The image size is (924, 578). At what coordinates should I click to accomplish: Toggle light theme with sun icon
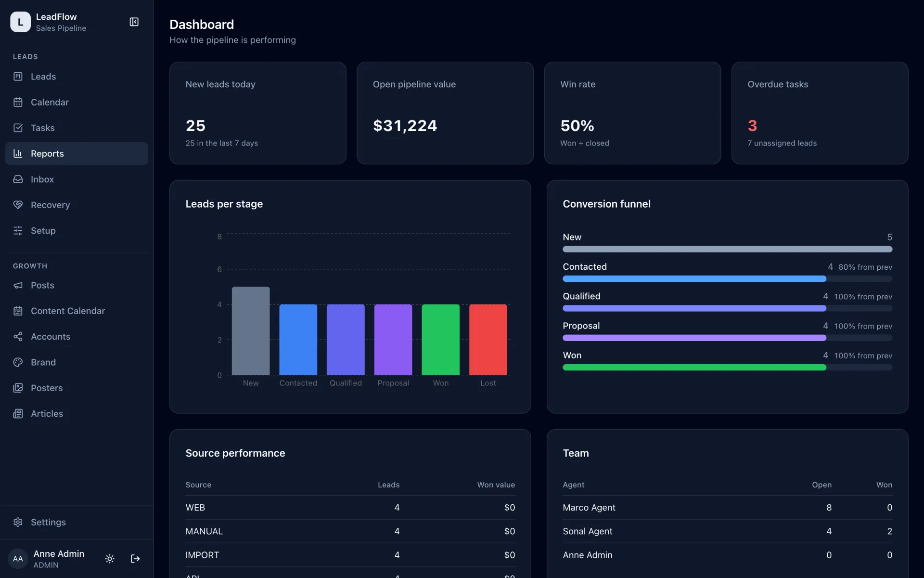click(110, 559)
